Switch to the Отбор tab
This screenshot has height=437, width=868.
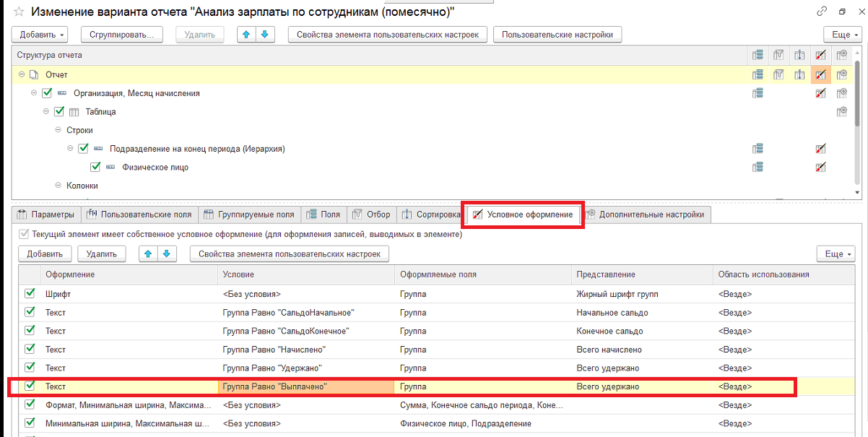(370, 215)
